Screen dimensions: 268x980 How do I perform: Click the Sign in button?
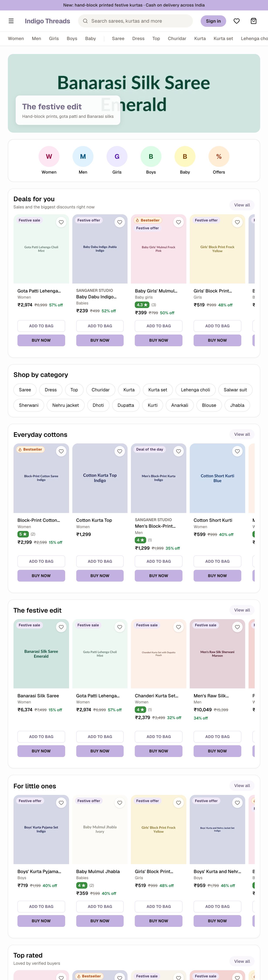[x=213, y=21]
